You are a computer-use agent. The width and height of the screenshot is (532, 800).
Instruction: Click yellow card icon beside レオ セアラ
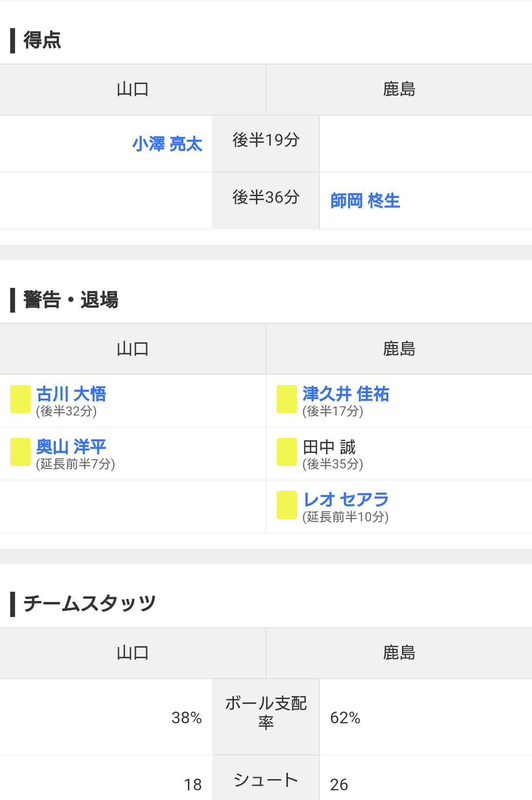click(x=287, y=505)
